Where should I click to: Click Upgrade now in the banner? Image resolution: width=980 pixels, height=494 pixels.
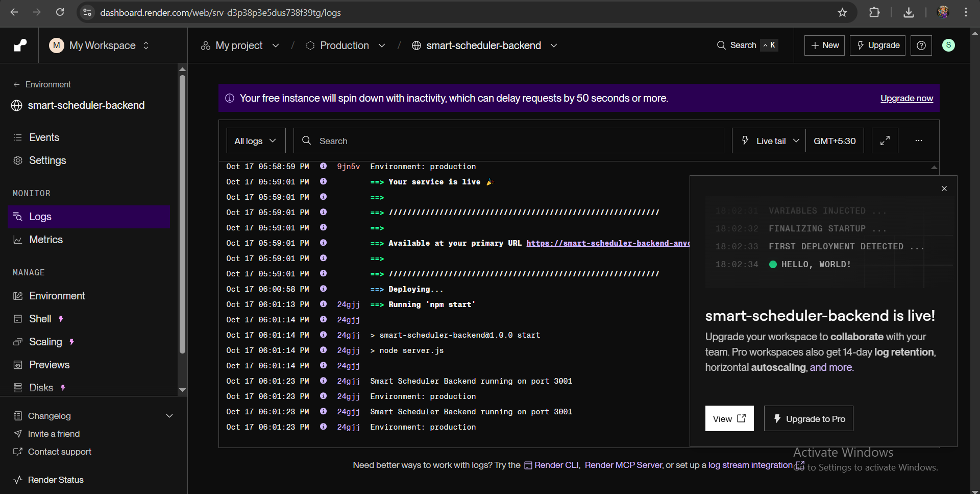pyautogui.click(x=906, y=98)
